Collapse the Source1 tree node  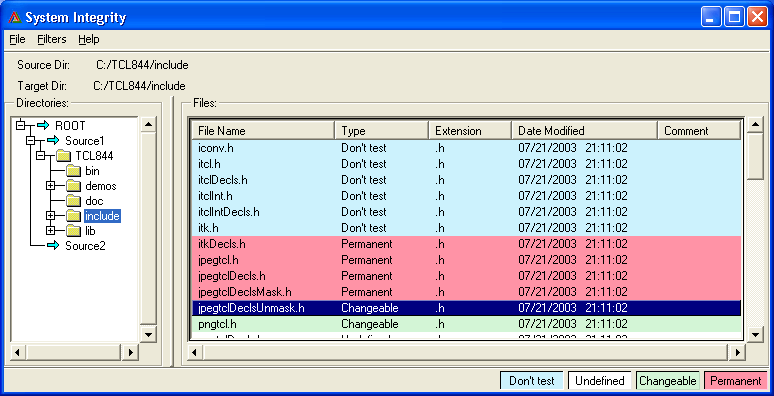30,141
